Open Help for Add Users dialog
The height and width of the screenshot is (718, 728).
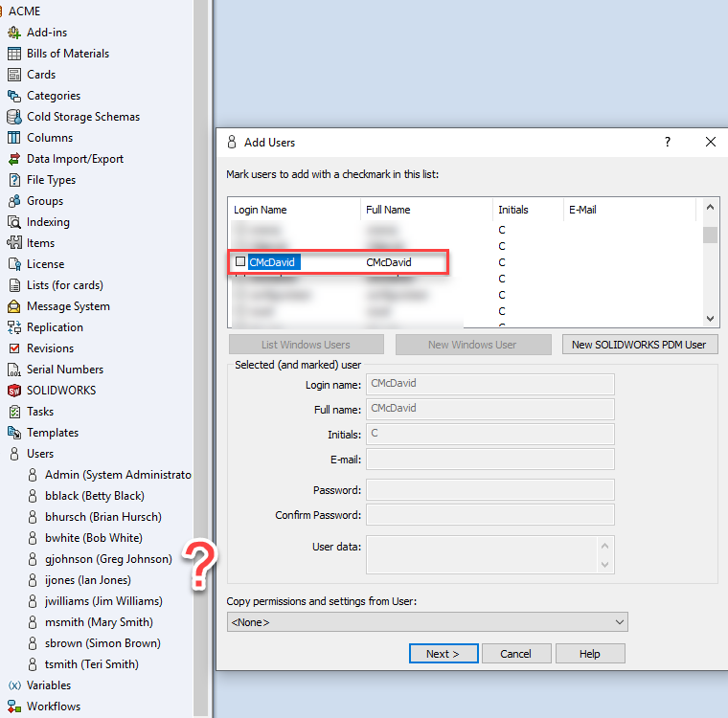tap(590, 654)
